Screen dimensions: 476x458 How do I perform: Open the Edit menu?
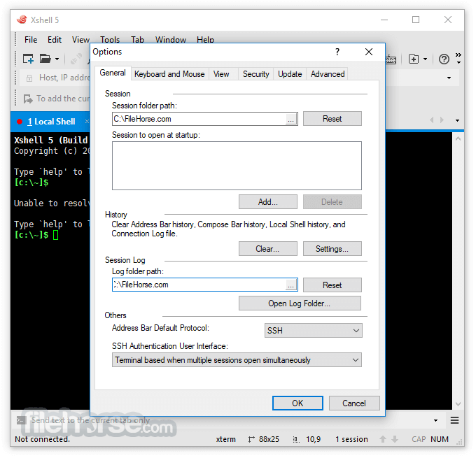point(55,40)
